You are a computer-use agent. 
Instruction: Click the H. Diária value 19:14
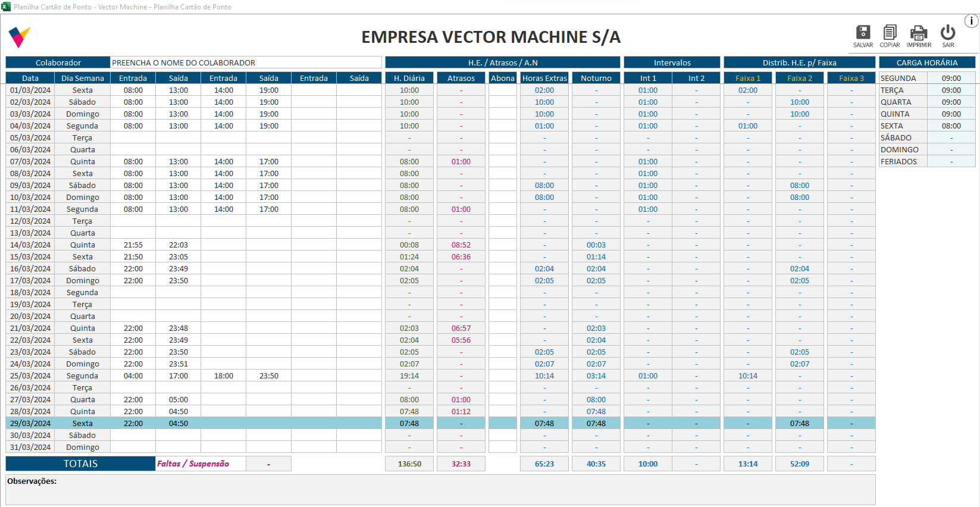pyautogui.click(x=409, y=375)
